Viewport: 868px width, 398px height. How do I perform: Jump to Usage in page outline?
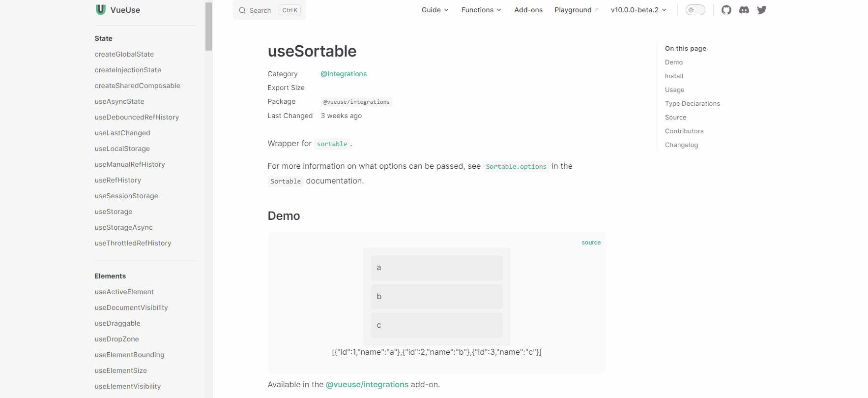pyautogui.click(x=674, y=90)
